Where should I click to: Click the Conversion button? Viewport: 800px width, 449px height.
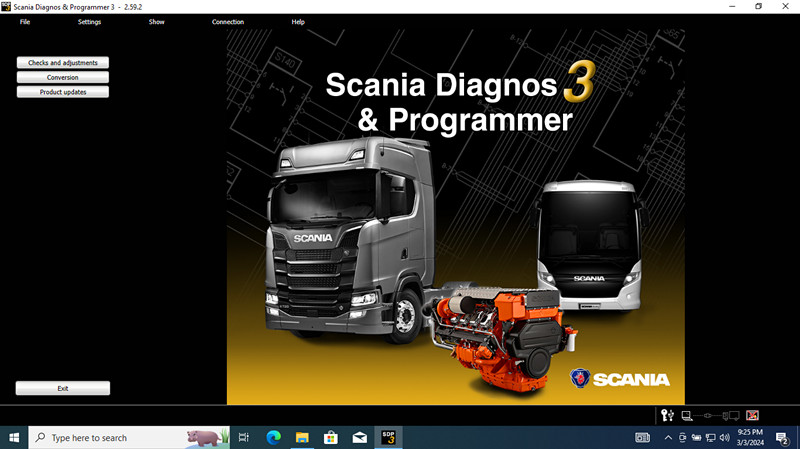63,77
